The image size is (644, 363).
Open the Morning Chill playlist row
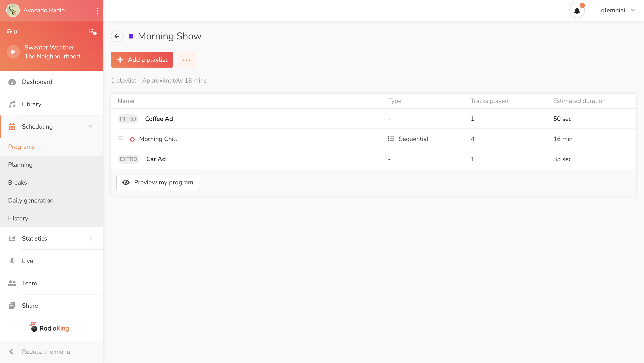[x=373, y=139]
